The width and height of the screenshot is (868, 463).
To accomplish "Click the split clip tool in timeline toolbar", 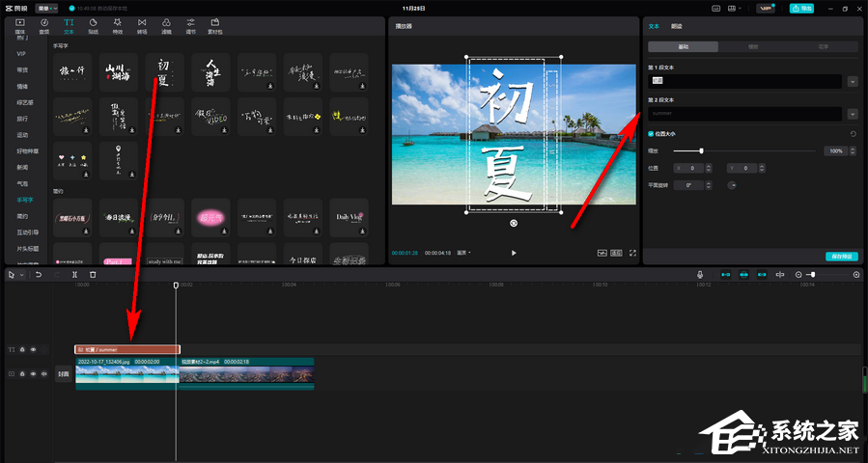I will pos(74,275).
